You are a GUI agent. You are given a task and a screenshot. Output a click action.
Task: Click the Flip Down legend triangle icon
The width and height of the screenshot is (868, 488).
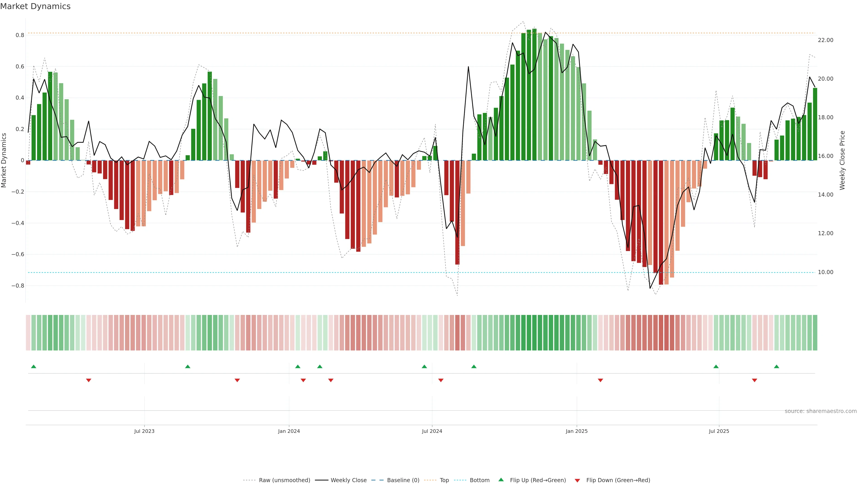coord(577,480)
